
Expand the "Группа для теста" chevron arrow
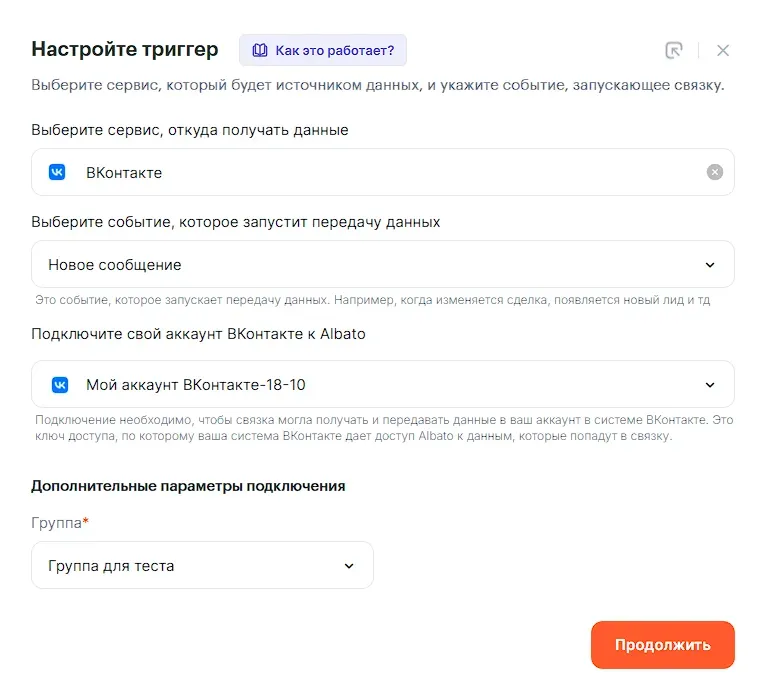pos(349,566)
